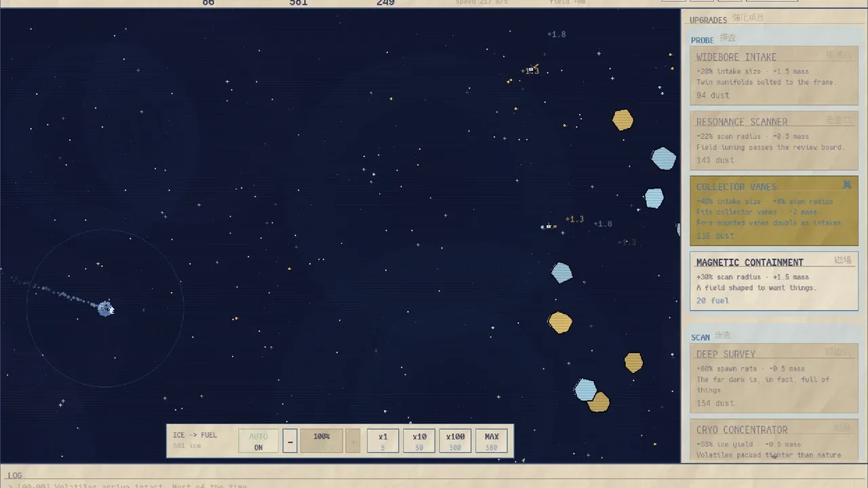This screenshot has width=868, height=488.
Task: Buy the Resonance Scanner upgrade
Action: coord(774,141)
